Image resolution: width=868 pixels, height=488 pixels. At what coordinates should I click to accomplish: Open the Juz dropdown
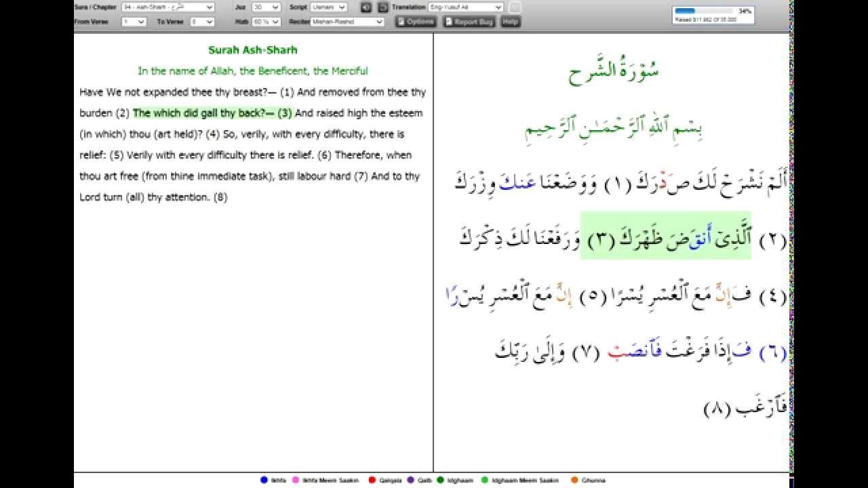(266, 7)
